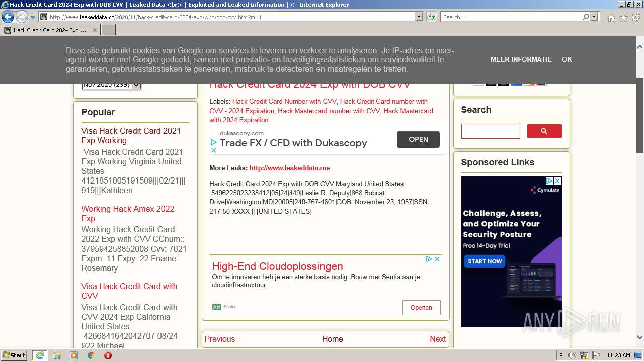Click the Hack Credit Card Number with CVV label

[x=284, y=102]
